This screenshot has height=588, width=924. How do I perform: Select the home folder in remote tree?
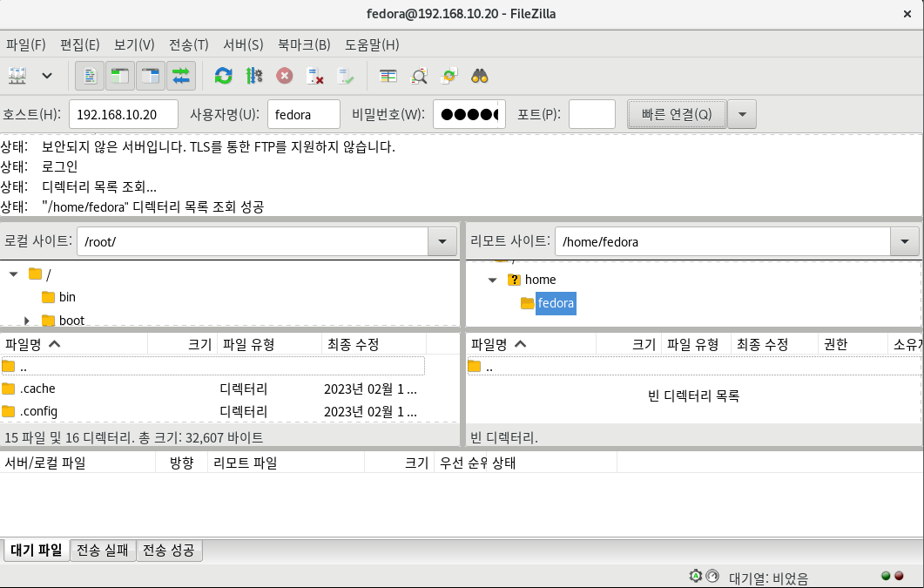(x=540, y=280)
